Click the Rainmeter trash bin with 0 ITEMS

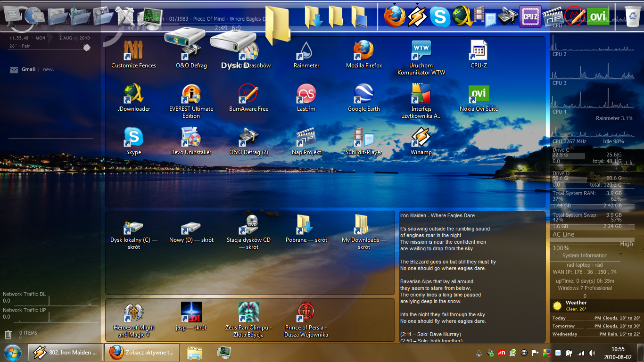point(8,334)
